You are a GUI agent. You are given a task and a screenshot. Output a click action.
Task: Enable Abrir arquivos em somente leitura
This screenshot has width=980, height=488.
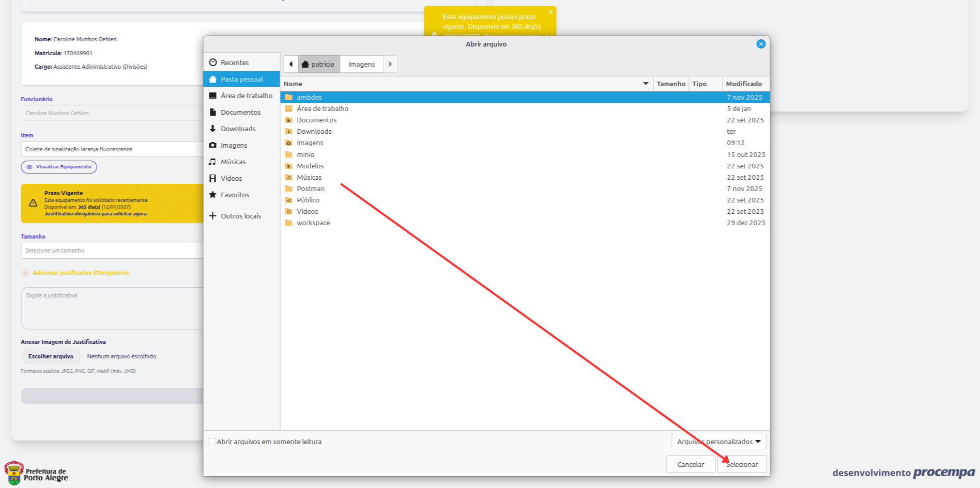pos(212,442)
